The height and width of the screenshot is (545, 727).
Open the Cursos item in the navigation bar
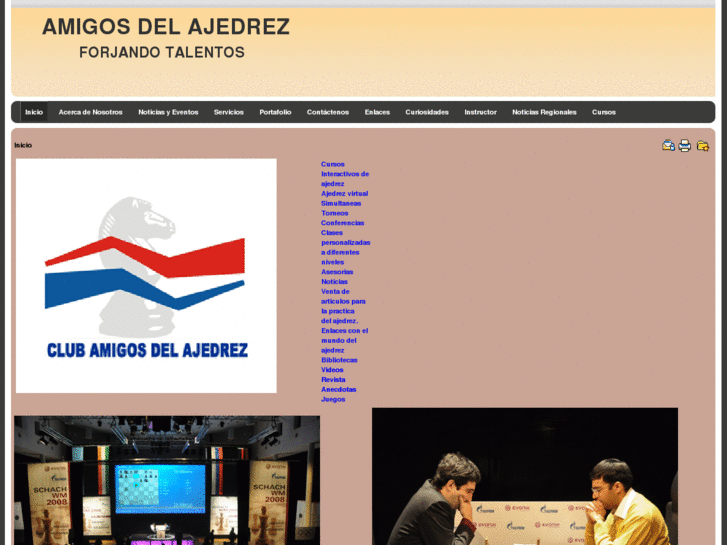604,112
